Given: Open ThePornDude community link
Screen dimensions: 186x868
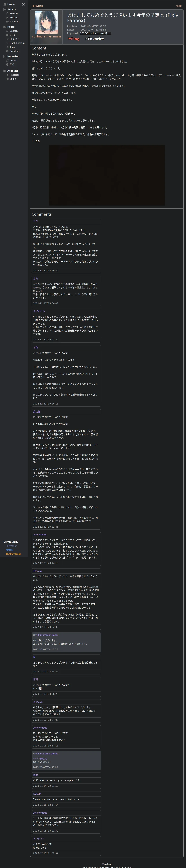Looking at the screenshot, I should click(13, 554).
